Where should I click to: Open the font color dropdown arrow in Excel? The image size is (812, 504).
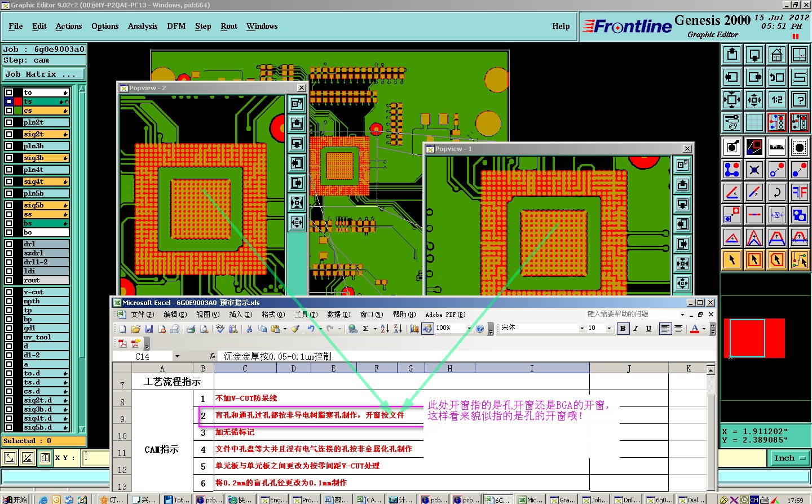coord(704,329)
